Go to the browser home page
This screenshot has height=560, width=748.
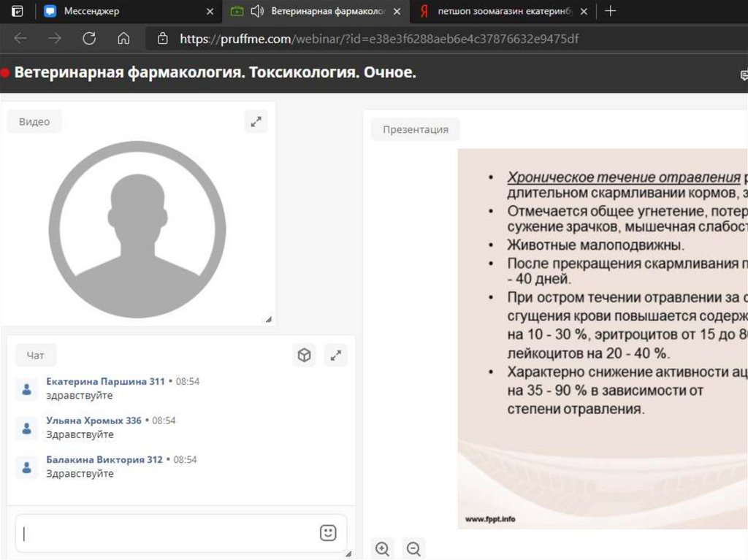coord(123,39)
